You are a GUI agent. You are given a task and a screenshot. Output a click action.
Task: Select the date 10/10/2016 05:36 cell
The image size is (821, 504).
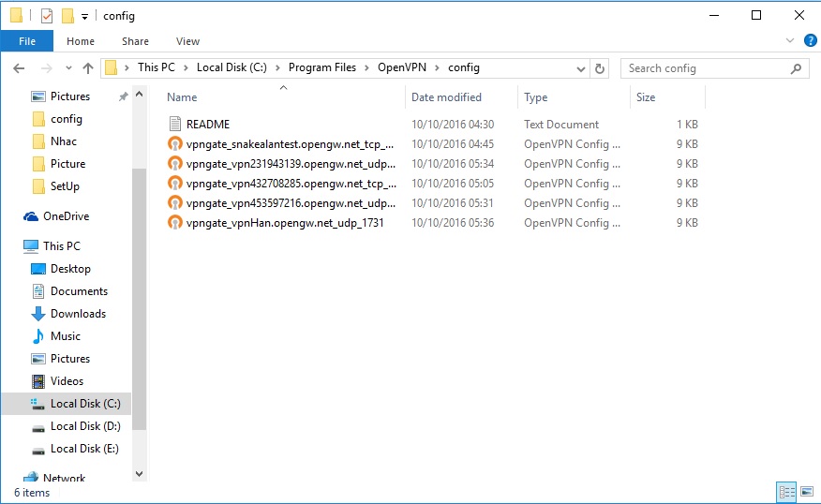tap(453, 222)
